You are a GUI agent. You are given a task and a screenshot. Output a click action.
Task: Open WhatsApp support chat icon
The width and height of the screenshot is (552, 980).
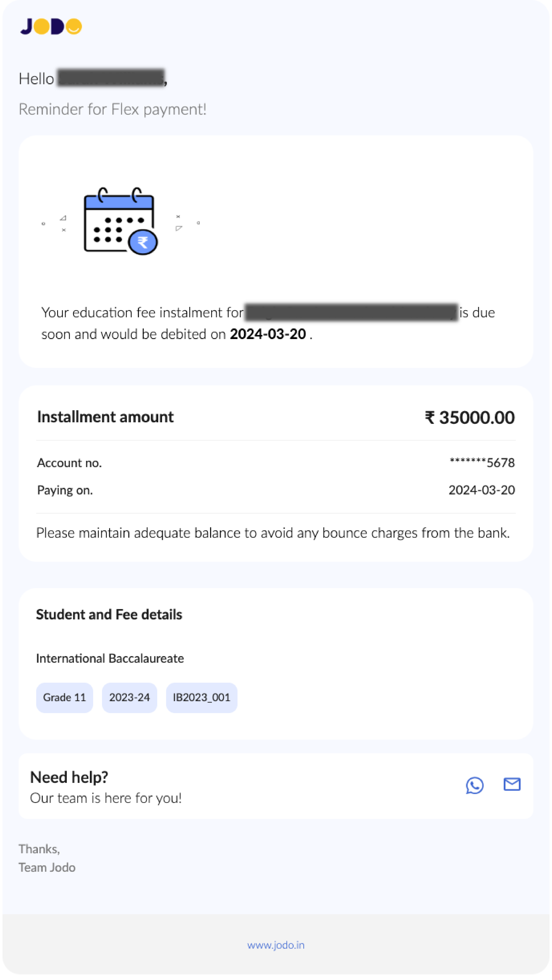(x=475, y=785)
